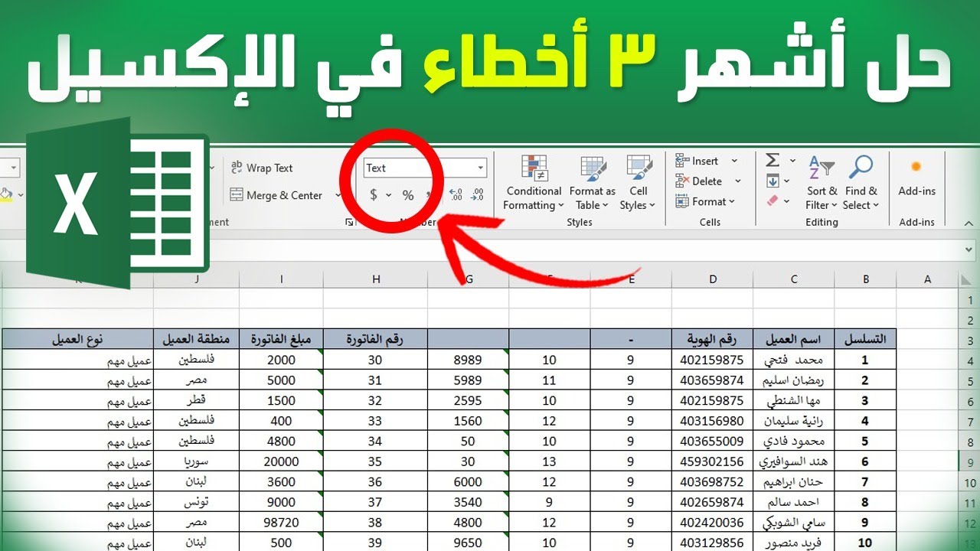Click the Delete cells button
This screenshot has height=551, width=980.
click(700, 181)
